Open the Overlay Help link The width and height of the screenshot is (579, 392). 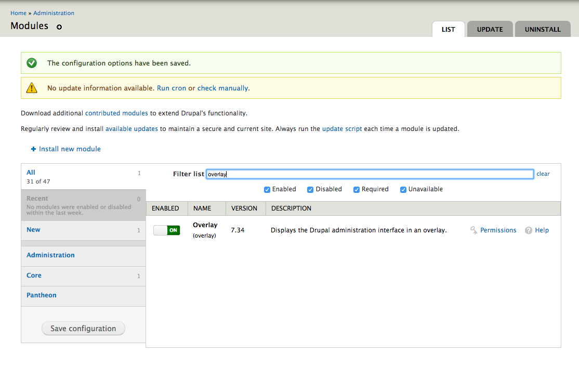(542, 230)
